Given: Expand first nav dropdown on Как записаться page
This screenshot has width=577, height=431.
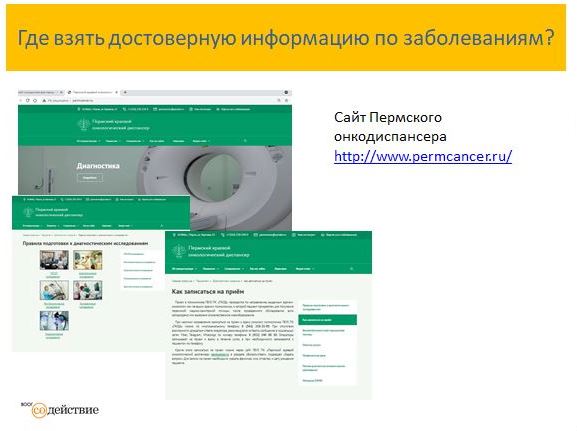Looking at the screenshot, I should [184, 269].
